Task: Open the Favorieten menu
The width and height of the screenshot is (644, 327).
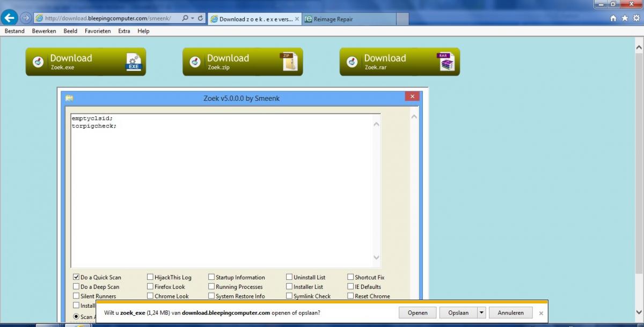Action: pyautogui.click(x=98, y=31)
